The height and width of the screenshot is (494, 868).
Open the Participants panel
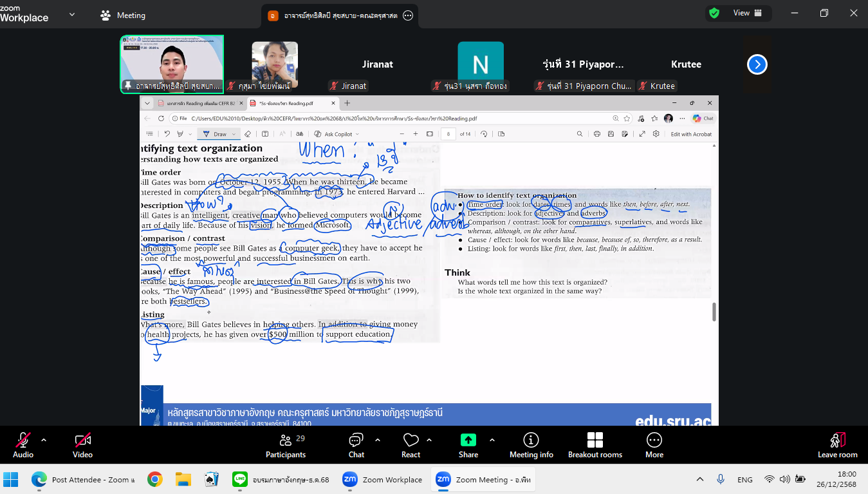tap(286, 446)
